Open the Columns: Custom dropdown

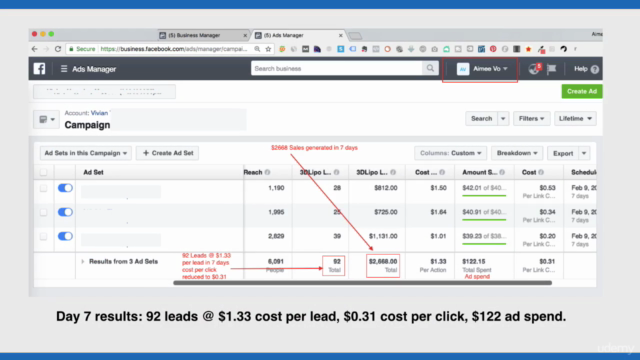coord(451,153)
